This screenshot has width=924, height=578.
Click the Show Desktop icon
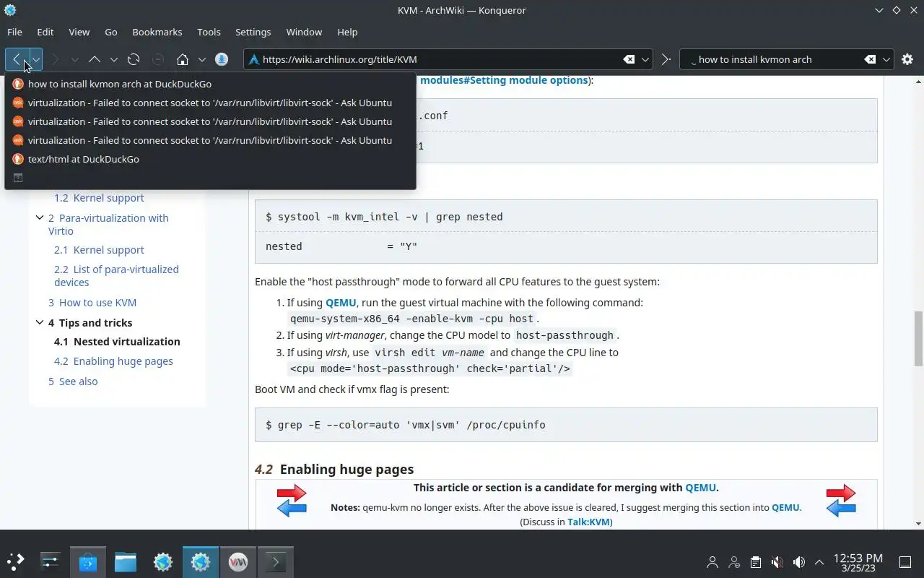click(x=905, y=561)
